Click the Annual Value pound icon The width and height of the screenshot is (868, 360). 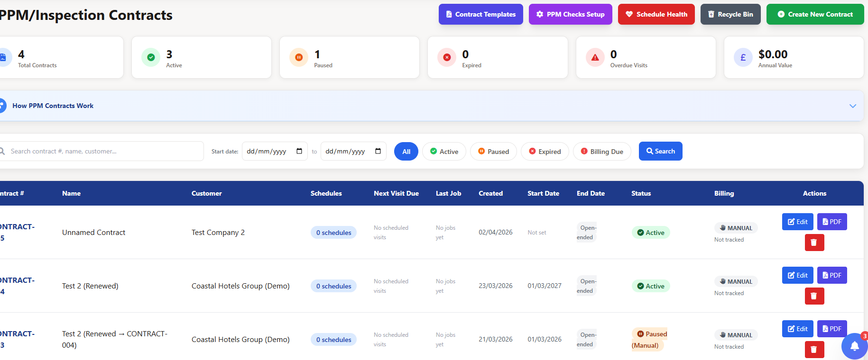[743, 57]
